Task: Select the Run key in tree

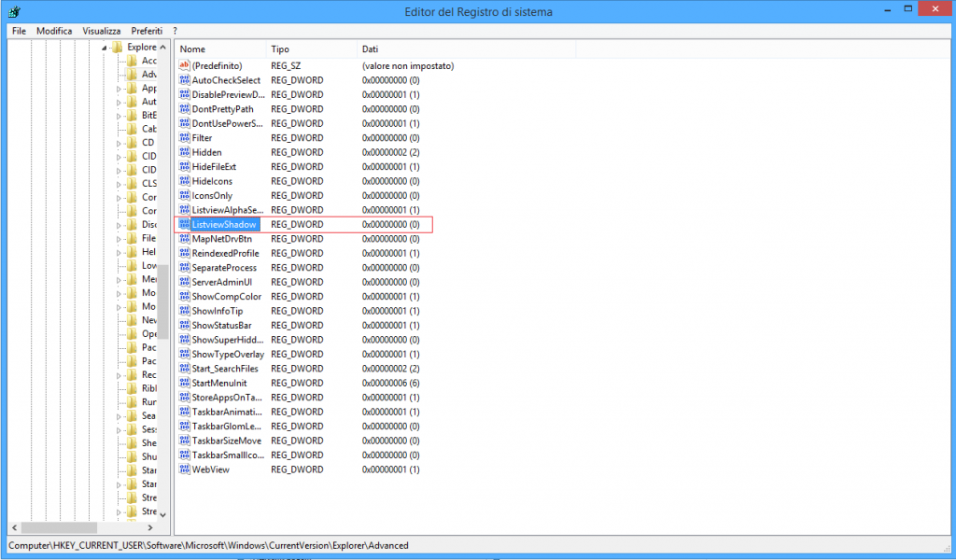Action: tap(148, 402)
